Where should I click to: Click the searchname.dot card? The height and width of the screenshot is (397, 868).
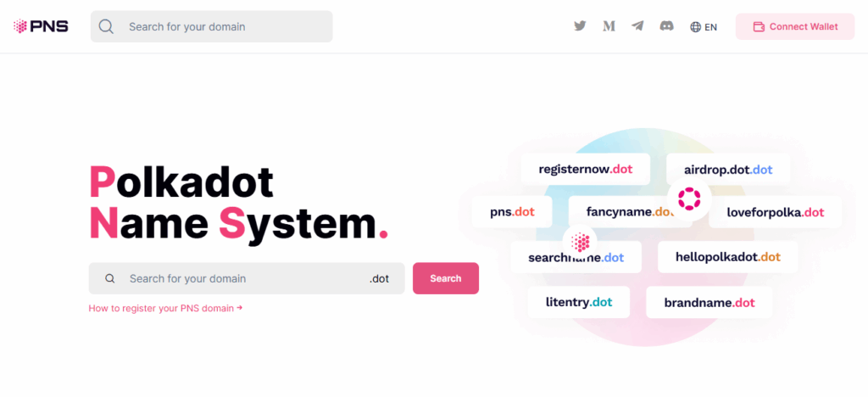pyautogui.click(x=576, y=258)
